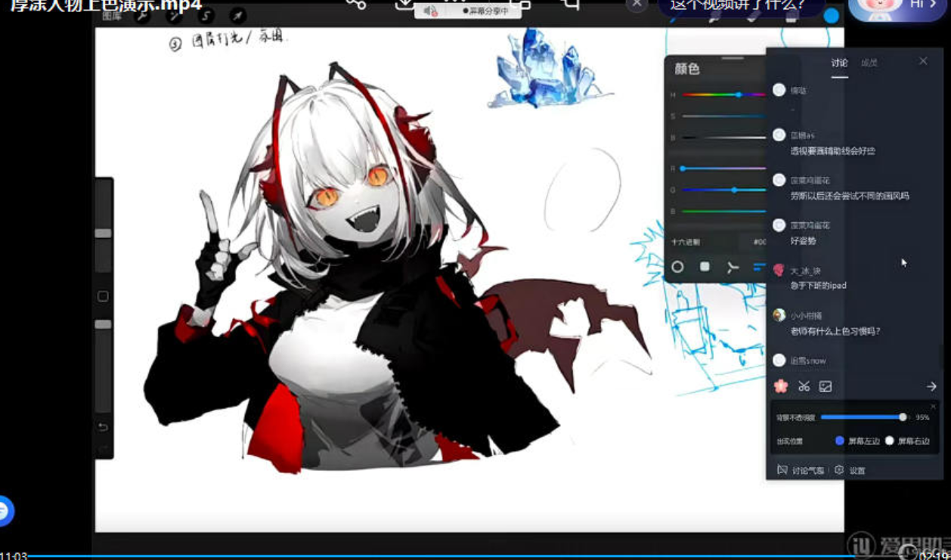The width and height of the screenshot is (951, 560).
Task: Click the brush size slider on left sidebar
Action: pyautogui.click(x=104, y=227)
